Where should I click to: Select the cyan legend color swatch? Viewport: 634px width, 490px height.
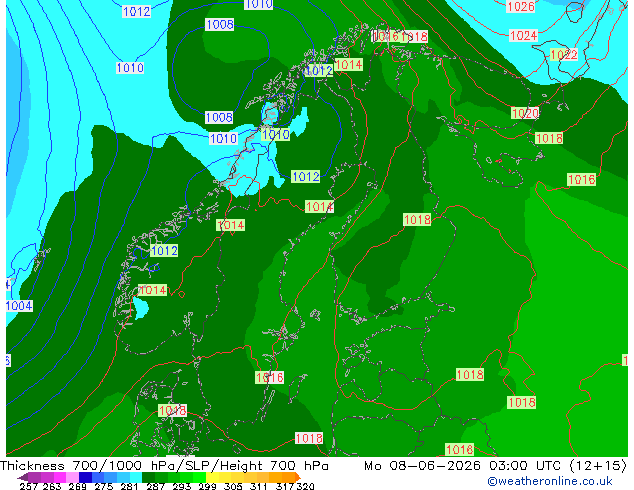click(x=136, y=477)
